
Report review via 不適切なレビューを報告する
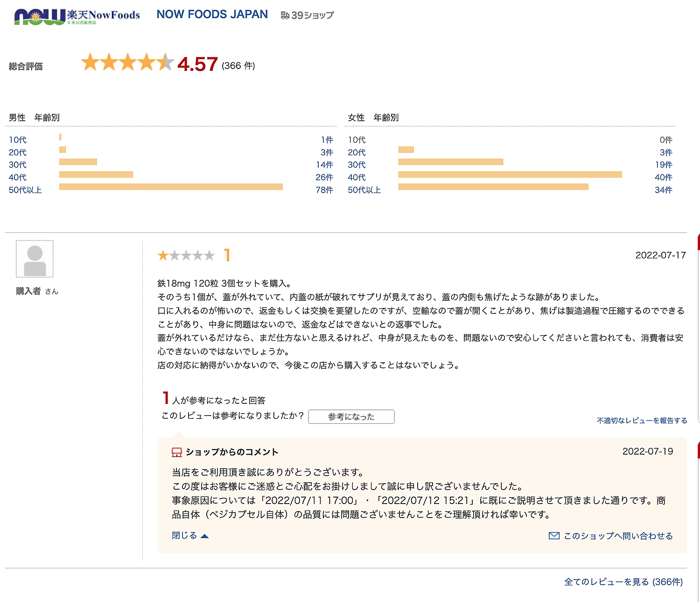coord(642,421)
